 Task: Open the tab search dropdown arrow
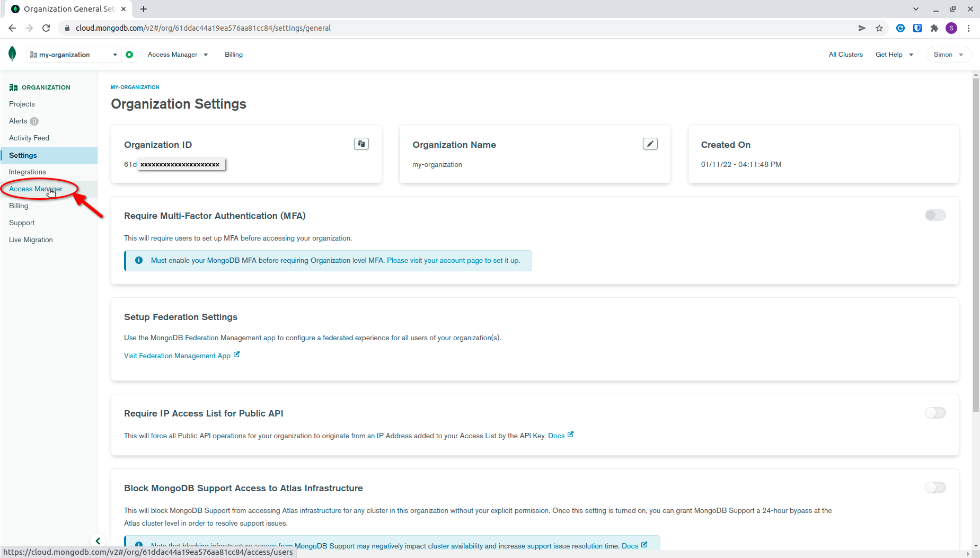pos(915,9)
